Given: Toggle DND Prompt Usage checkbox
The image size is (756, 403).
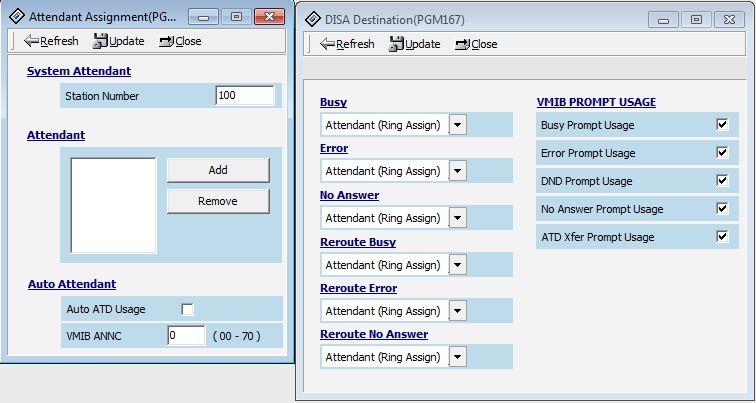Looking at the screenshot, I should coord(722,181).
